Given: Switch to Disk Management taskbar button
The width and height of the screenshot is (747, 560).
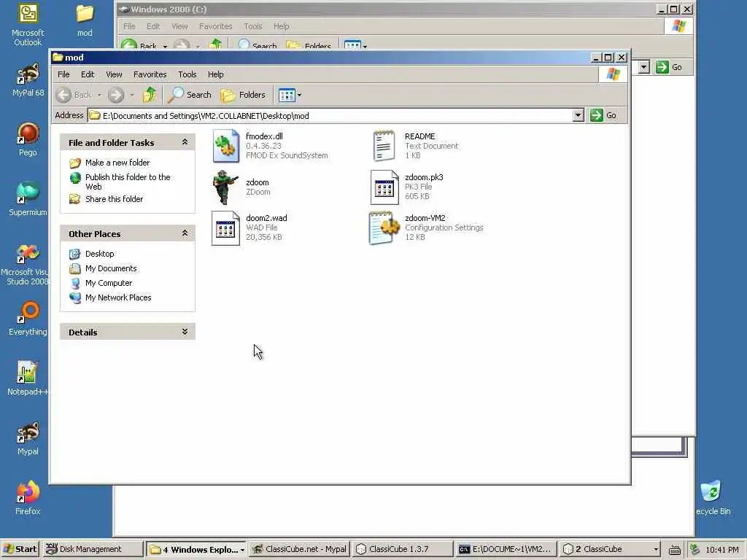Looking at the screenshot, I should click(92, 549).
